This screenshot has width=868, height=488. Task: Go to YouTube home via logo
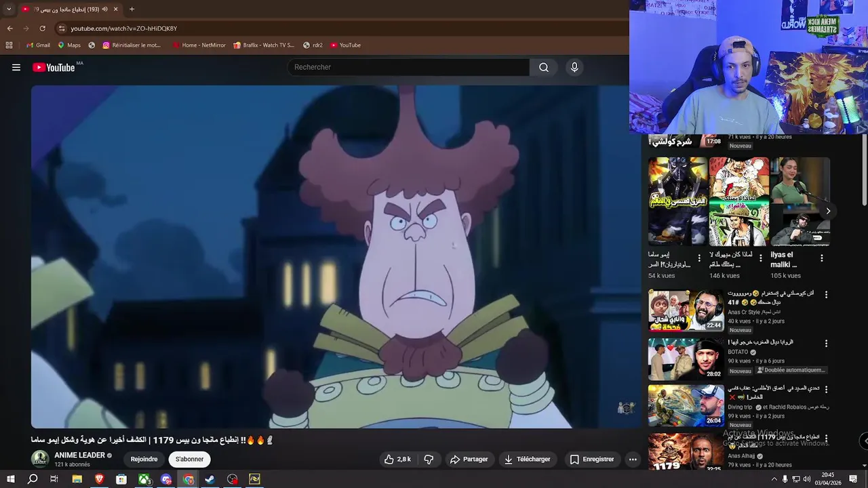click(x=54, y=67)
